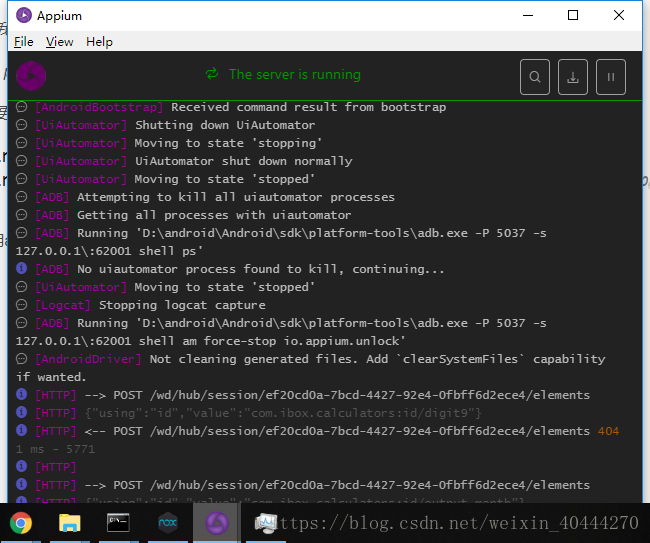Screen dimensions: 650x543
Task: Click 'The server is running' status text
Action: pos(295,75)
